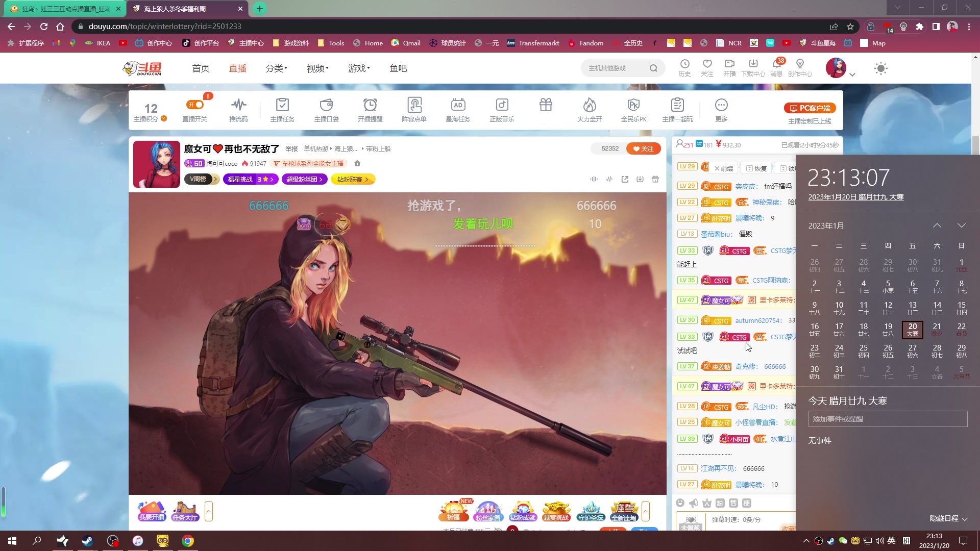The image size is (980, 551).
Task: Click the 举报 report link
Action: (291, 149)
